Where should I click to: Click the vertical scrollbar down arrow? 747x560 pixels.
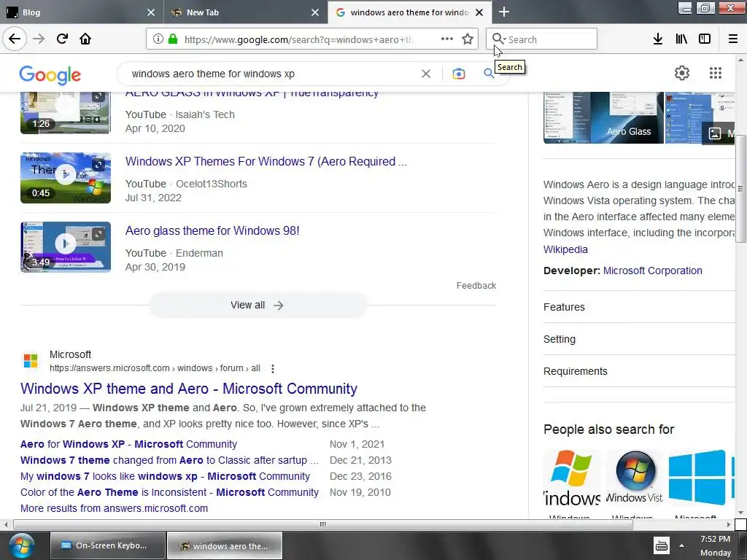point(740,513)
